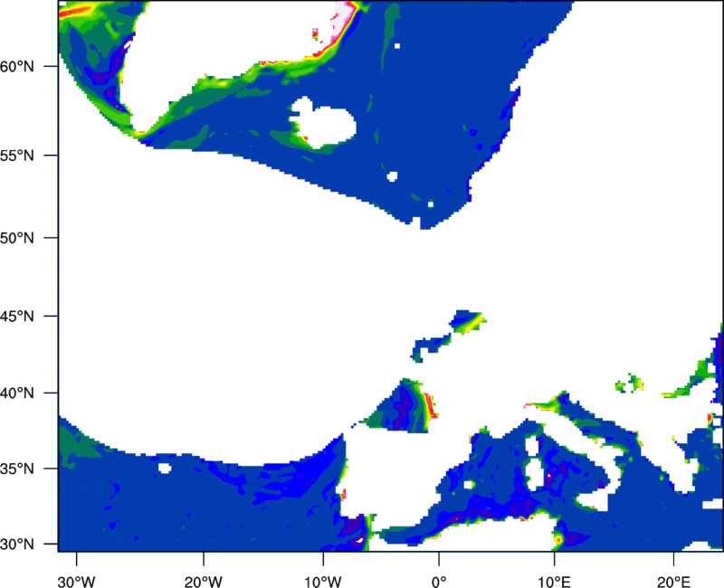Screen dimensions: 724x588
Task: Click the 0° longitude label
Action: coord(439,582)
